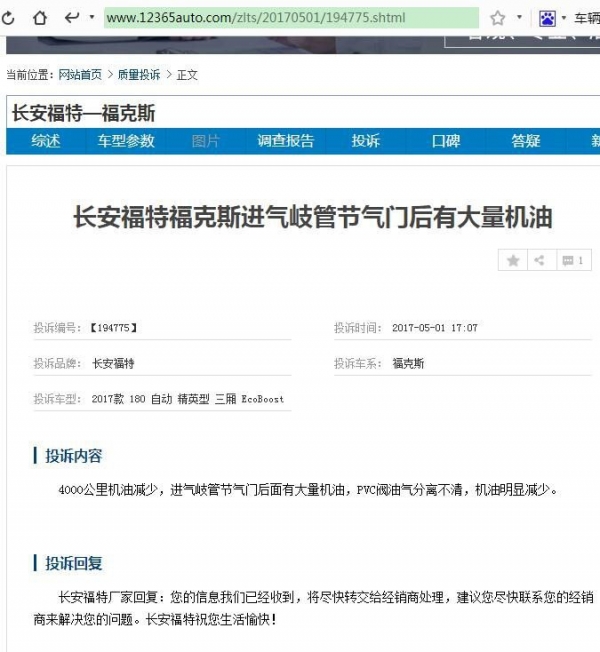The width and height of the screenshot is (600, 652).
Task: Click the 长安福特—福克斯 heading
Action: pyautogui.click(x=84, y=113)
